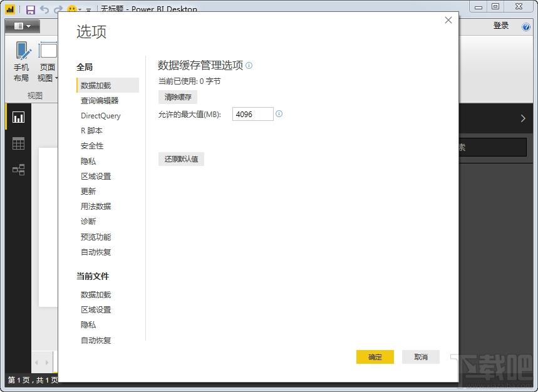The height and width of the screenshot is (392, 538).
Task: Click the 确定 button
Action: coord(375,357)
